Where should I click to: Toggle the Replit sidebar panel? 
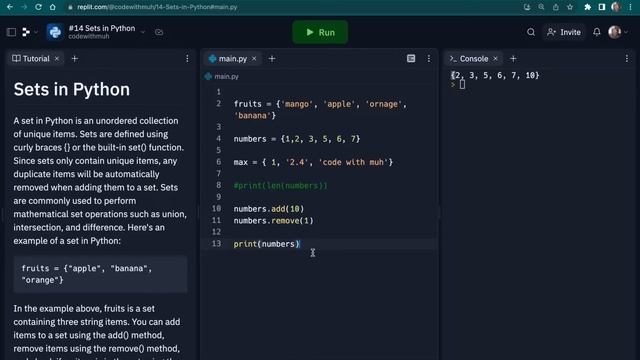[11, 32]
